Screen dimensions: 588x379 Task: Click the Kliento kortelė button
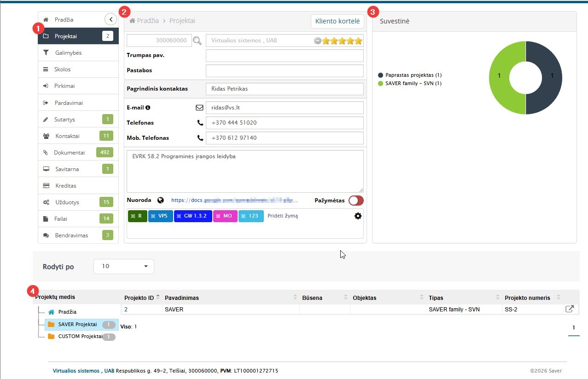tap(337, 21)
